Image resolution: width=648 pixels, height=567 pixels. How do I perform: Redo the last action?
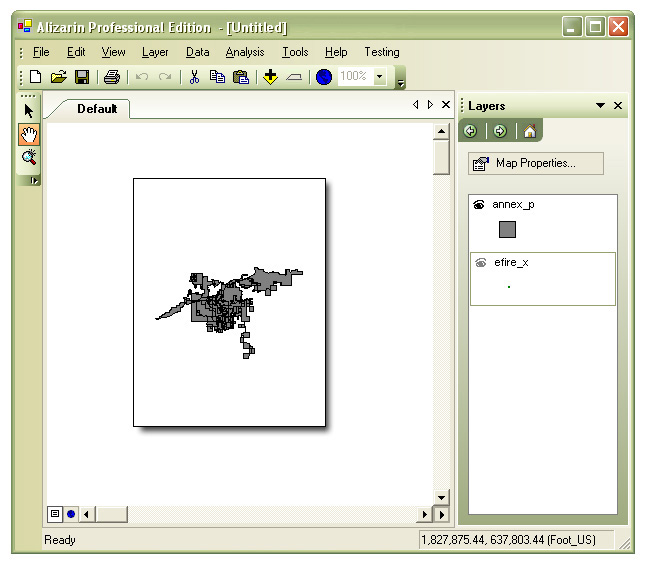coord(165,77)
